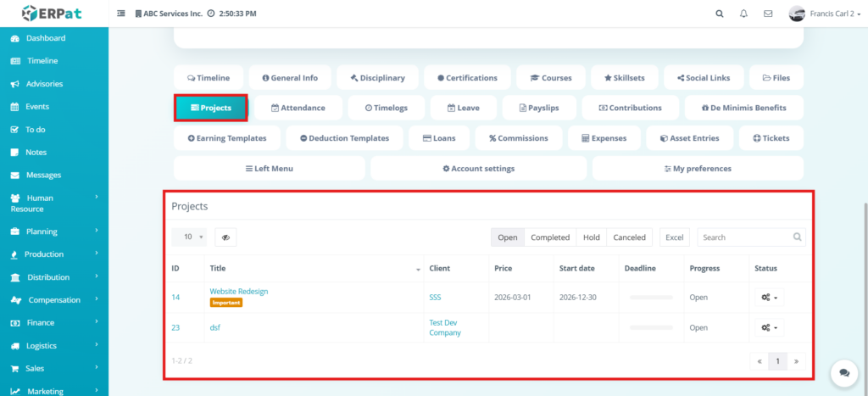
Task: Open the mail envelope icon in header
Action: point(768,14)
